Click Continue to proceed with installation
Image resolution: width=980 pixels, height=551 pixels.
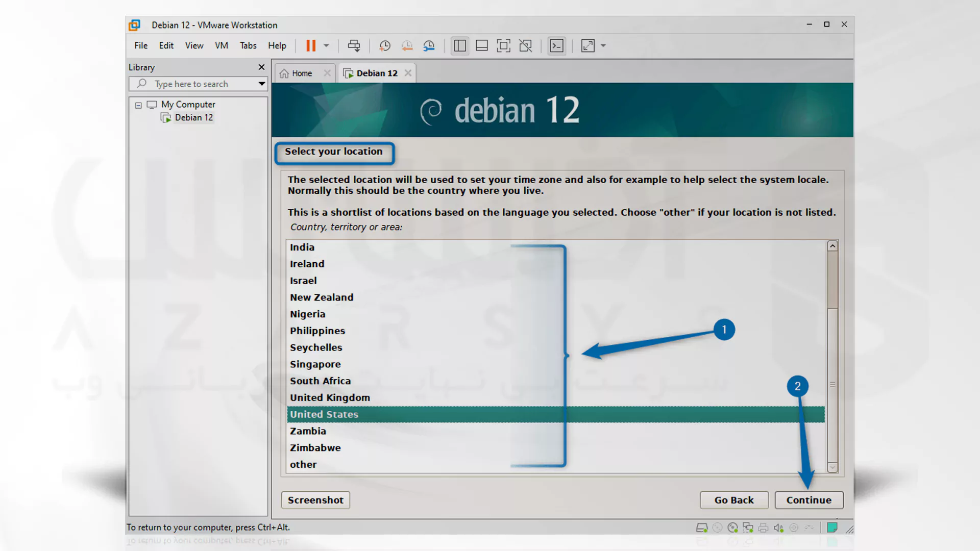tap(808, 499)
